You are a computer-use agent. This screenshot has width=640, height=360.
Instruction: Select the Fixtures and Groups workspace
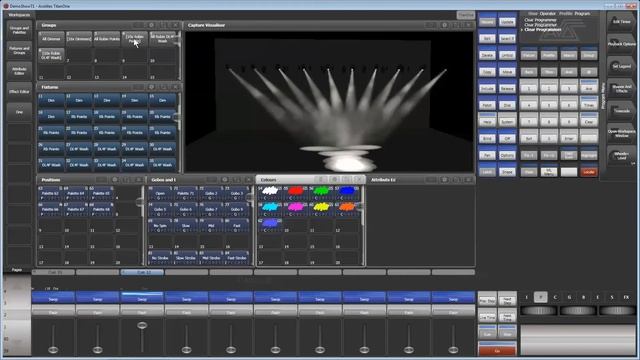click(x=19, y=50)
